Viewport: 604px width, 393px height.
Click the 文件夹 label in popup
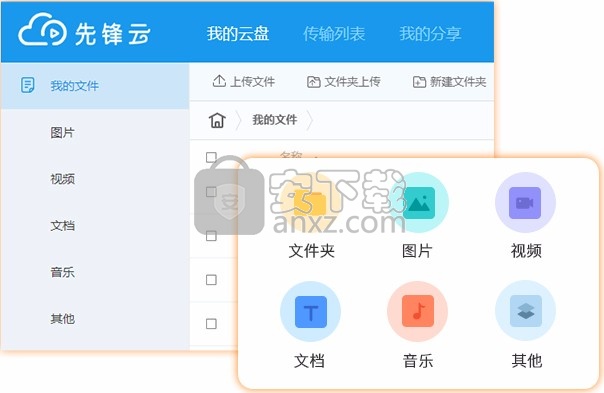312,251
